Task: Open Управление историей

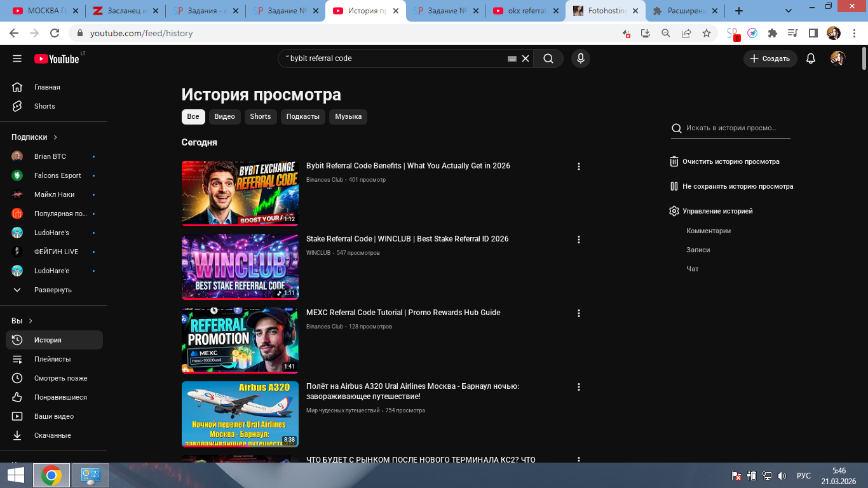Action: click(x=711, y=211)
